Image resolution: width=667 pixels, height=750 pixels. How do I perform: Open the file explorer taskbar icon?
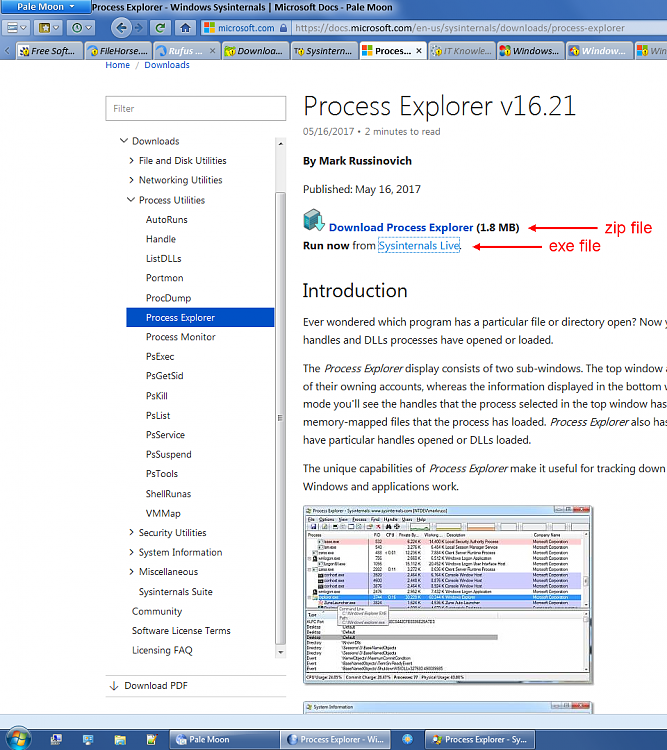(120, 739)
